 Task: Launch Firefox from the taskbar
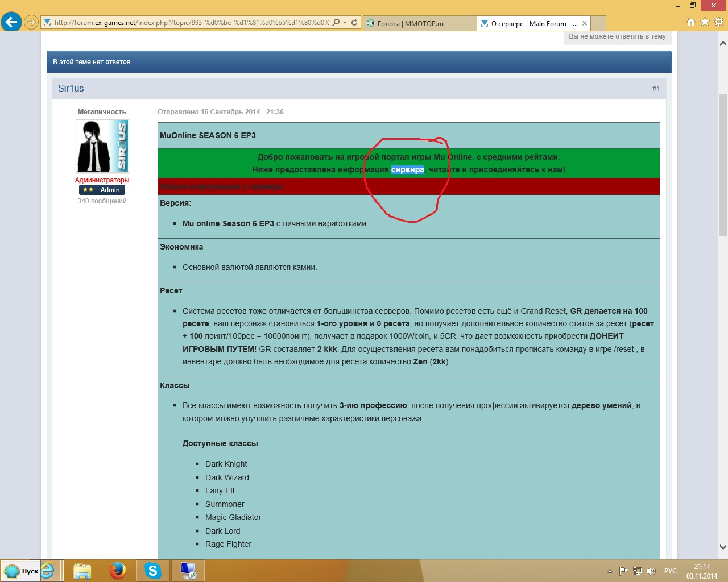118,571
